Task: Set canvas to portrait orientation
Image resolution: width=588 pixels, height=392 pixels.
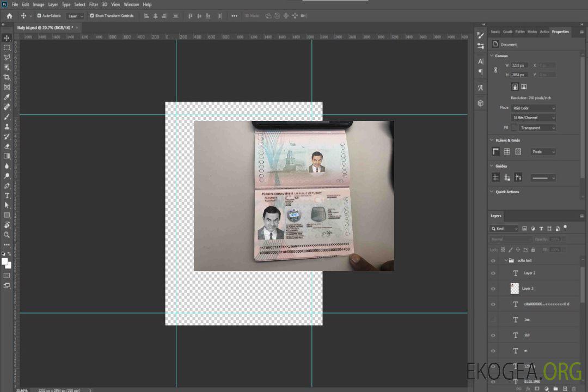Action: [x=515, y=87]
